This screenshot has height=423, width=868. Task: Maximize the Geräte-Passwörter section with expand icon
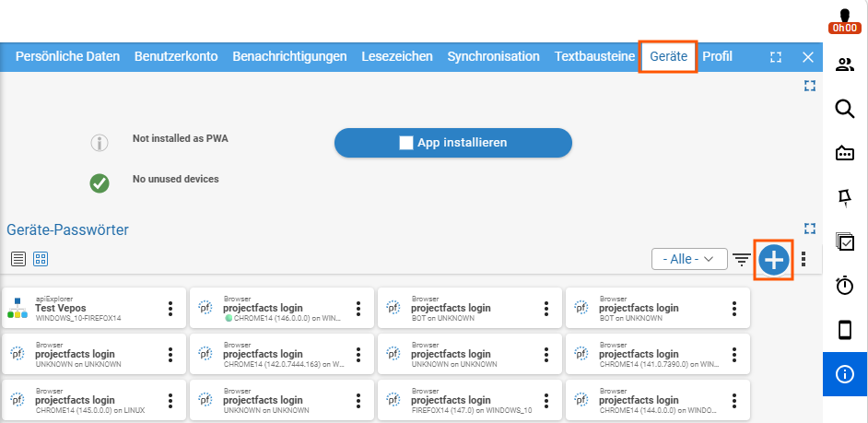pos(810,228)
